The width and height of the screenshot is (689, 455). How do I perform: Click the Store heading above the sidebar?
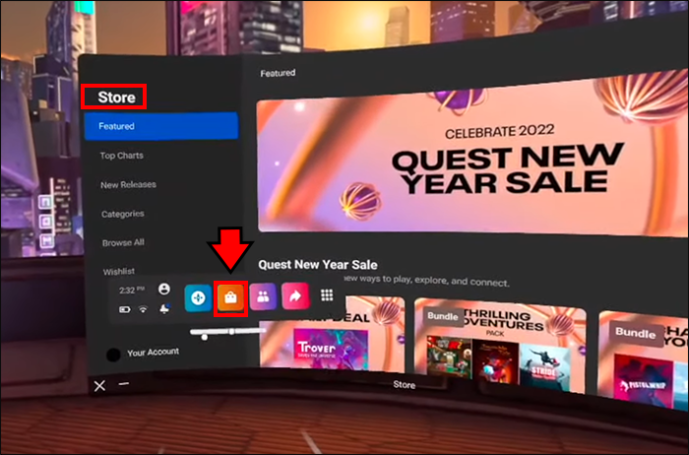click(116, 97)
